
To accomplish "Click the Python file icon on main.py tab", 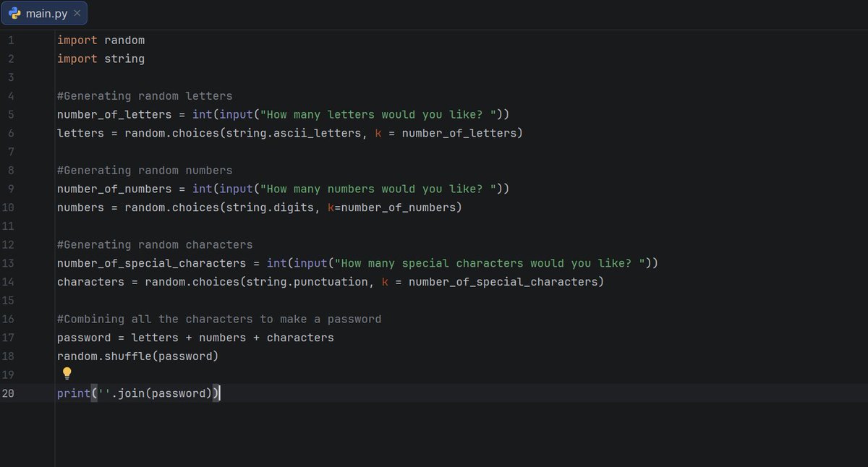I will click(x=14, y=13).
